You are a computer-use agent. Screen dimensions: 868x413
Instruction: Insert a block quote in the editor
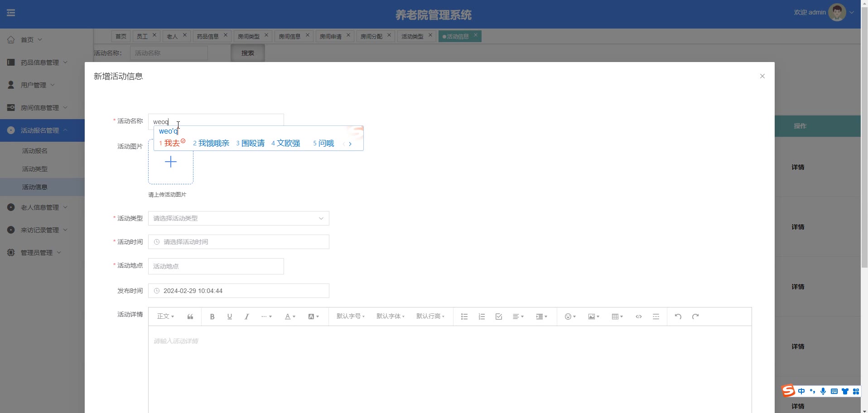click(190, 317)
